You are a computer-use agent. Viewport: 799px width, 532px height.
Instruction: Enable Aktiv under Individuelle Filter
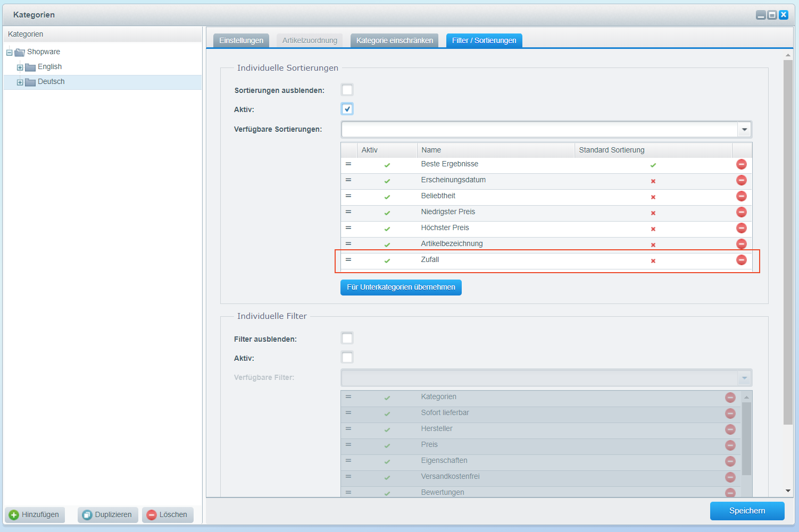click(347, 357)
